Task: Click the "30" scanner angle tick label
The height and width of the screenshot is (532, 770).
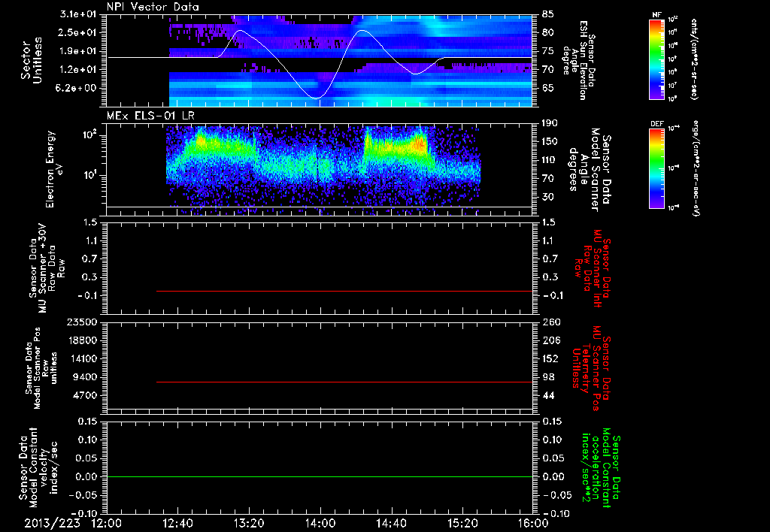Action: [x=548, y=198]
